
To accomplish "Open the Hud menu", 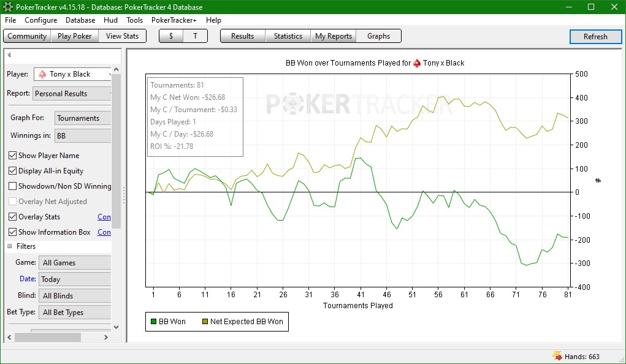I will (x=110, y=20).
